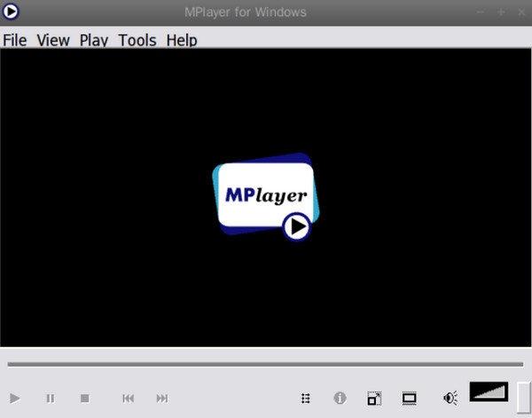This screenshot has height=418, width=532.
Task: Skip to the previous track
Action: pos(128,398)
